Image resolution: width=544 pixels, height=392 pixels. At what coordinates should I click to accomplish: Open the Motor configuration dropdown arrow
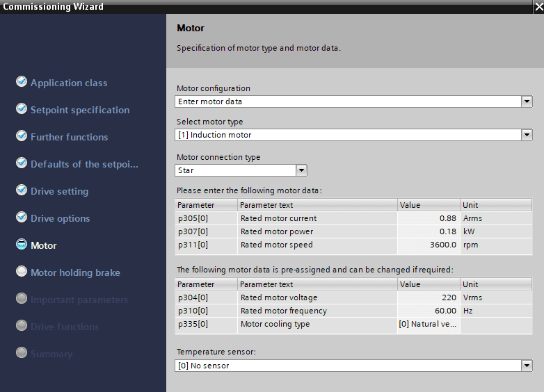pyautogui.click(x=527, y=101)
